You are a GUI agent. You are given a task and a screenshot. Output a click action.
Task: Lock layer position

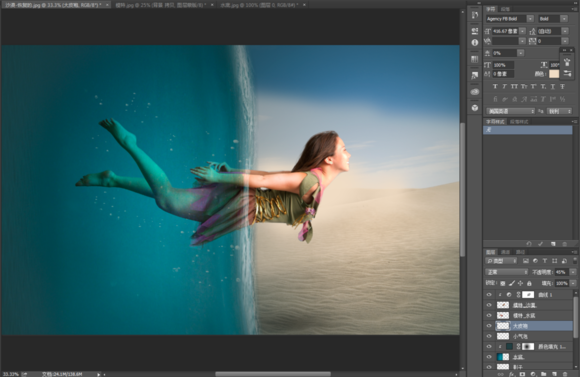pos(520,283)
